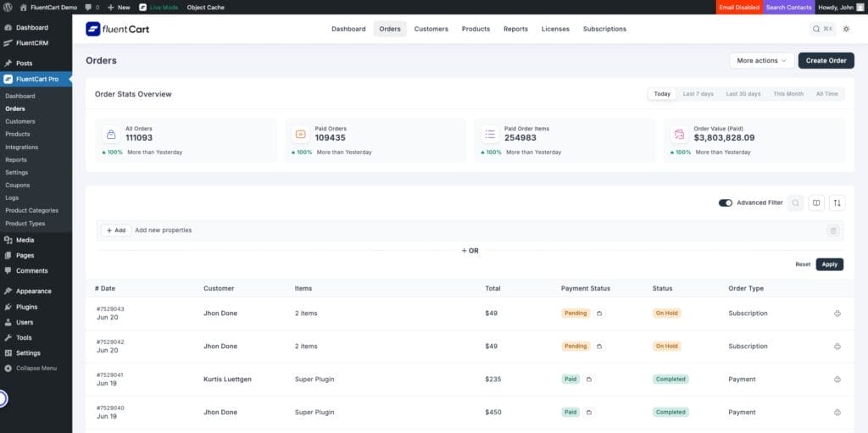Click payment icon next to Paid on #7529040
Viewport: 868px width, 433px height.
pyautogui.click(x=589, y=413)
